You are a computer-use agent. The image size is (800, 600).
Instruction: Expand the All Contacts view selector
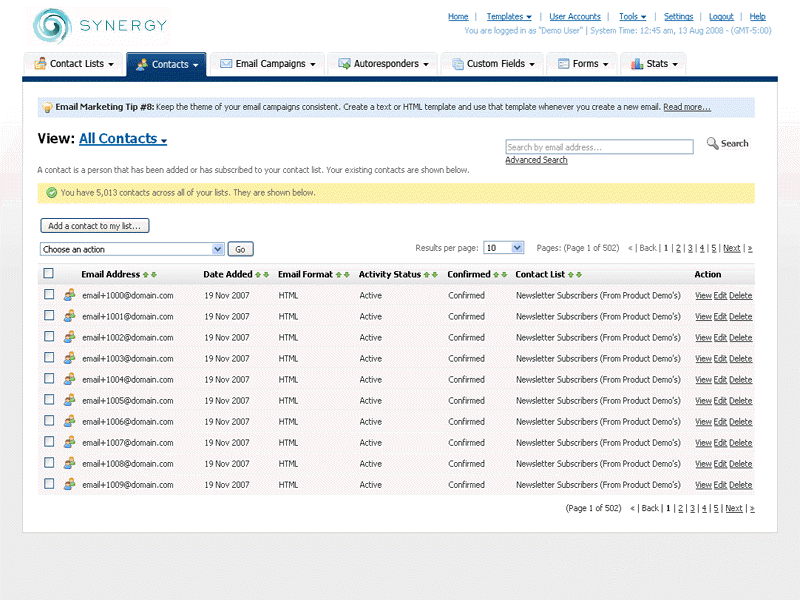[123, 139]
